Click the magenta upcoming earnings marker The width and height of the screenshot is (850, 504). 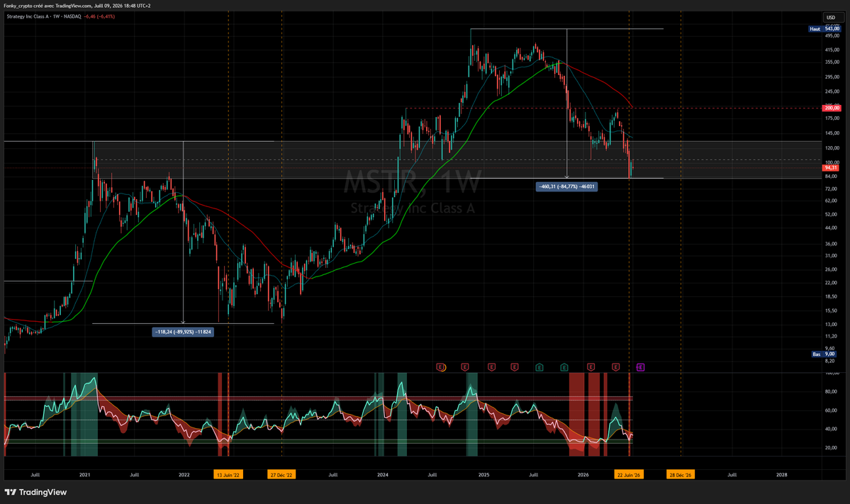coord(640,367)
